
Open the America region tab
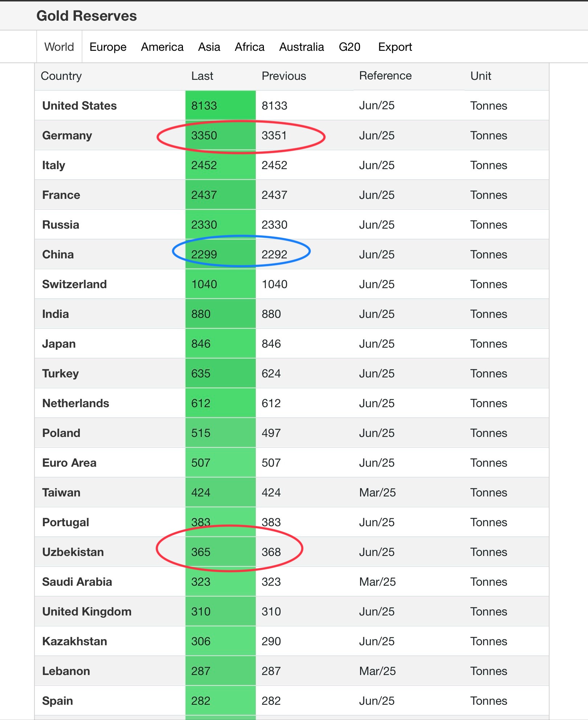(x=162, y=47)
